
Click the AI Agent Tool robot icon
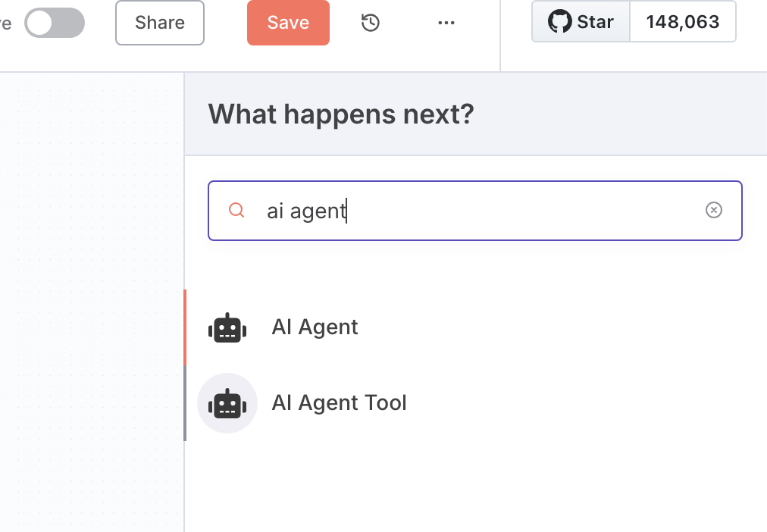[x=227, y=403]
